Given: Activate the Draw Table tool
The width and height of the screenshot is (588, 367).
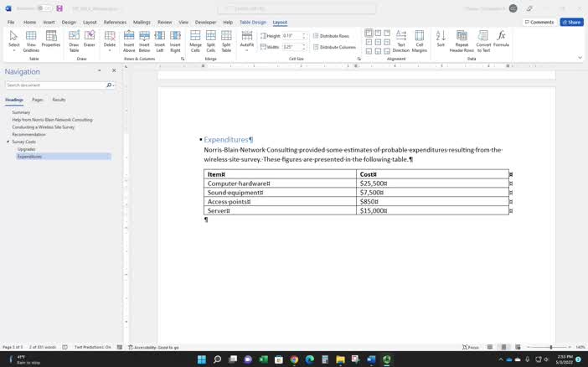Looking at the screenshot, I should [74, 40].
